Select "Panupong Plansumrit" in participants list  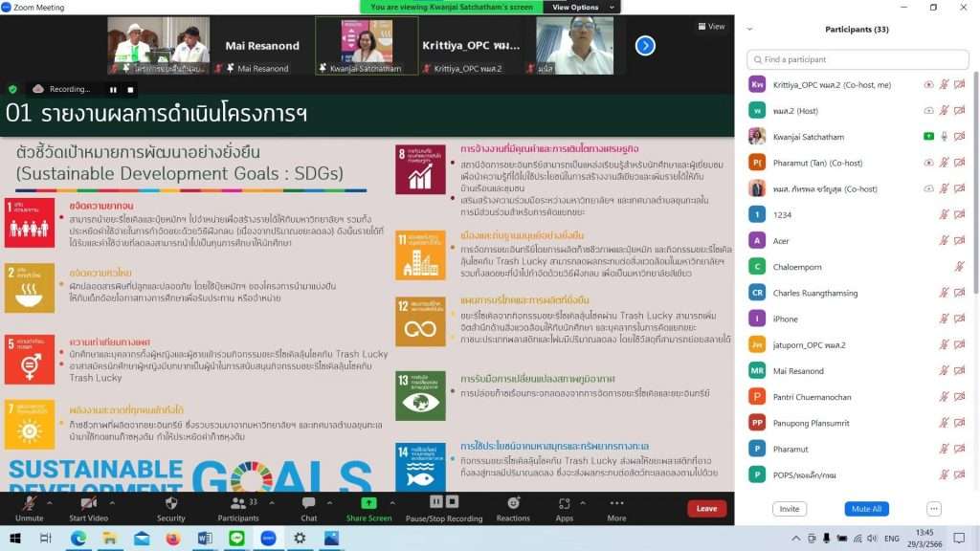pyautogui.click(x=811, y=423)
